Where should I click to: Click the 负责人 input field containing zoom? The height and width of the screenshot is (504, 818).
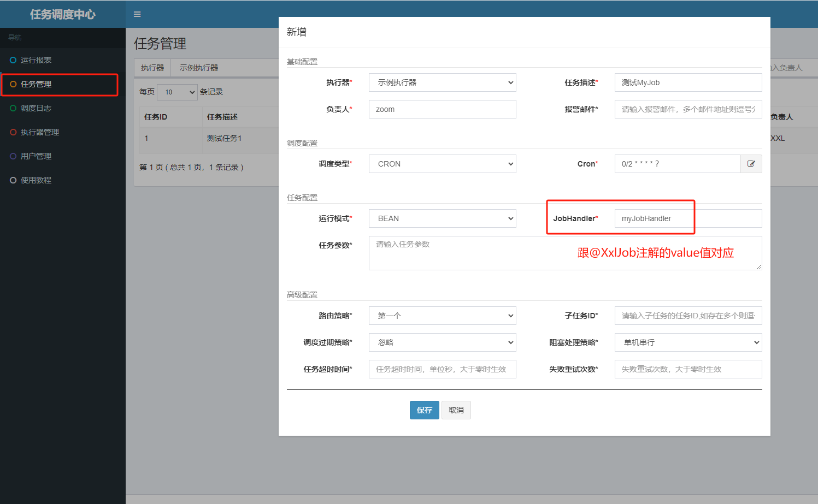pos(443,109)
